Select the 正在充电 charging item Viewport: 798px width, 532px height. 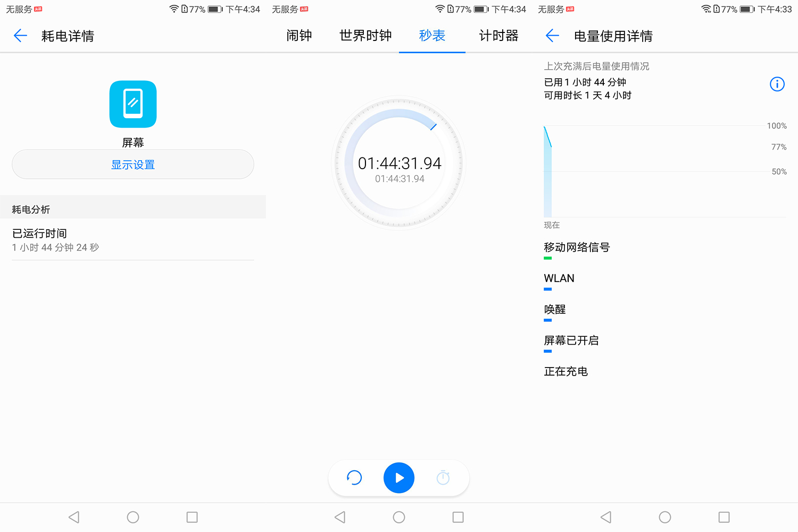[566, 371]
